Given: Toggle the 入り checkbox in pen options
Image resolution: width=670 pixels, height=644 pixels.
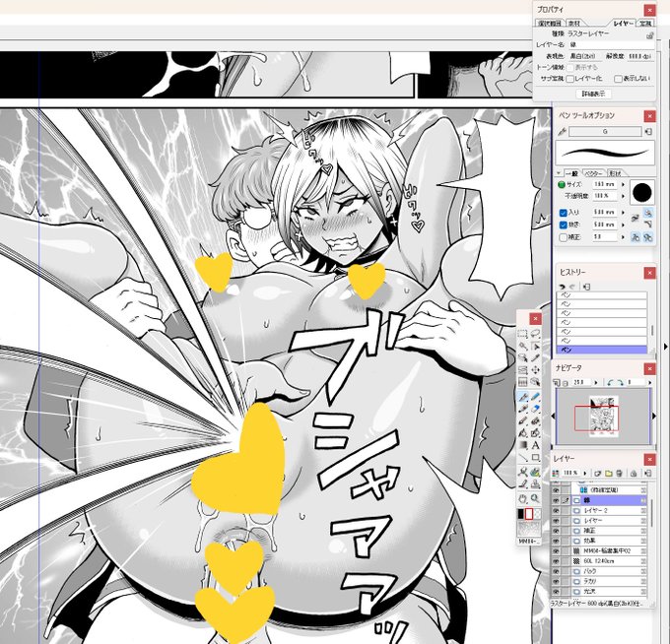Looking at the screenshot, I should pyautogui.click(x=564, y=213).
